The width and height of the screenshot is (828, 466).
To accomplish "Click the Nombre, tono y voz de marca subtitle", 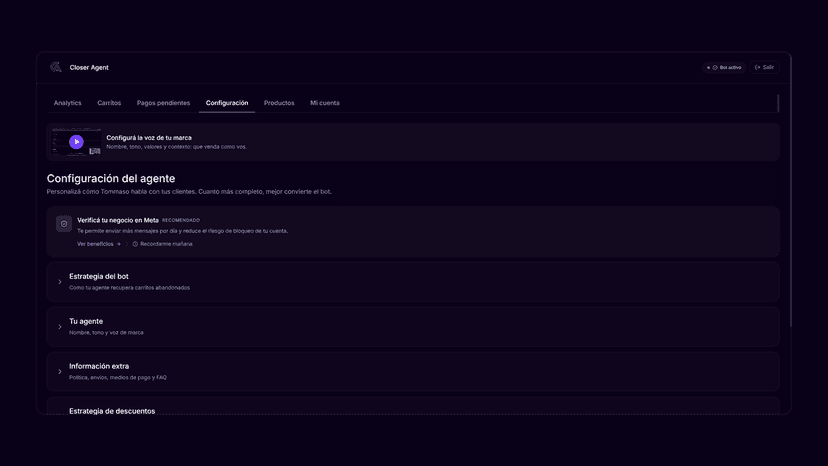I will pos(106,333).
